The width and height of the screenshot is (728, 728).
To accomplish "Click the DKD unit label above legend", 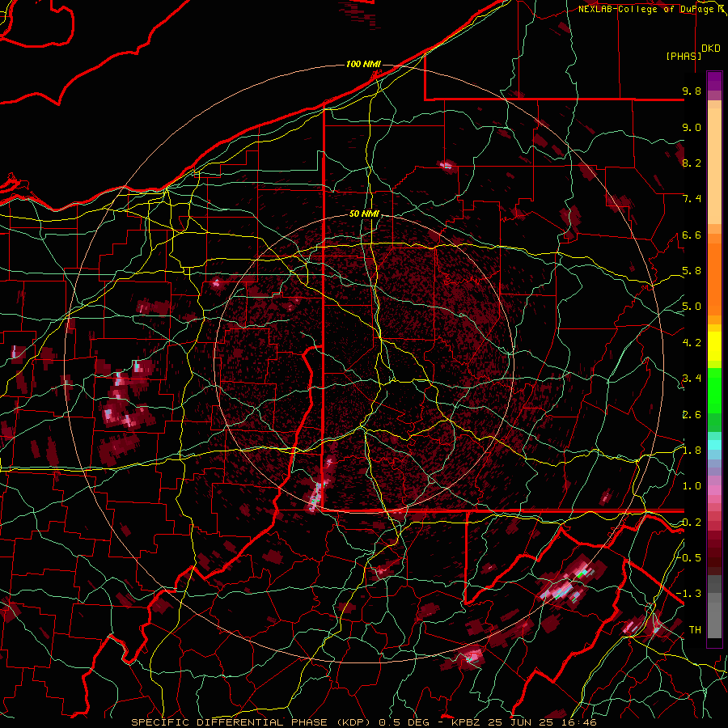I will (711, 49).
